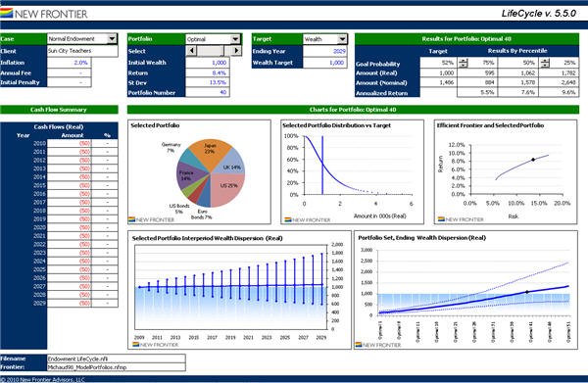588x383 pixels.
Task: Open the Target Wealth dropdown
Action: [342, 39]
